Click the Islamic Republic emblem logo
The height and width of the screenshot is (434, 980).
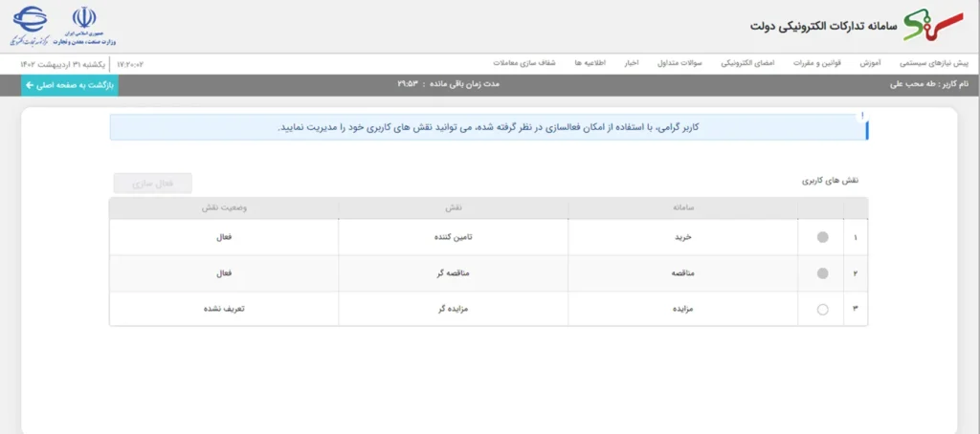click(x=85, y=26)
